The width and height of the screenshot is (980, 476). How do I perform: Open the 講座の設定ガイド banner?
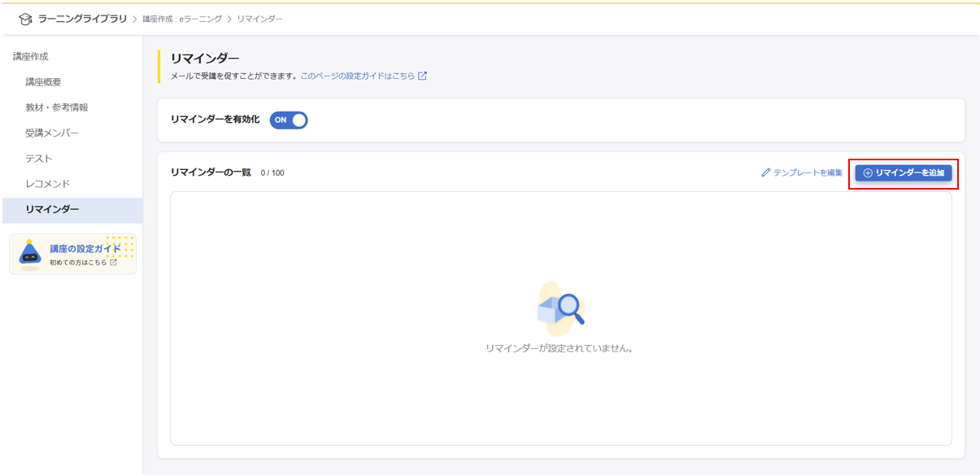tap(72, 255)
